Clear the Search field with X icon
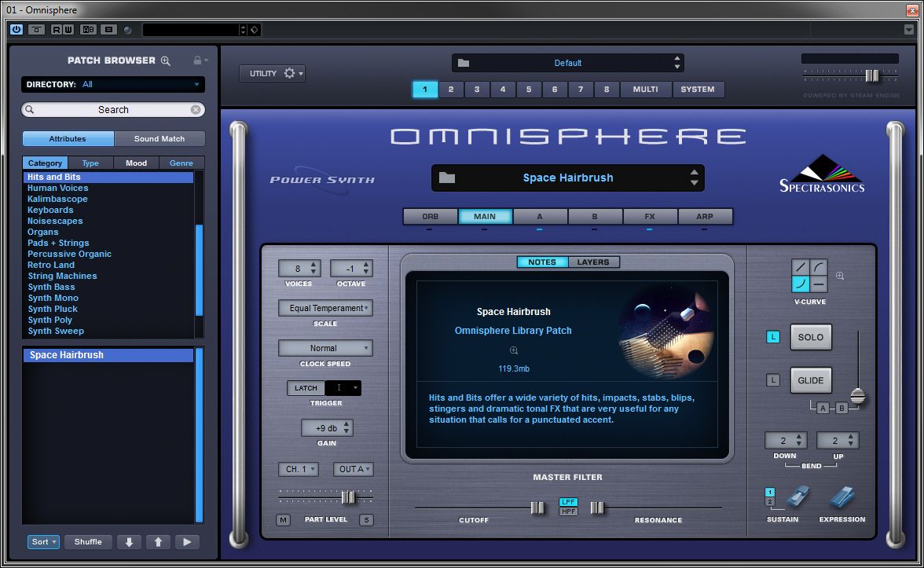924x568 pixels. (x=196, y=110)
